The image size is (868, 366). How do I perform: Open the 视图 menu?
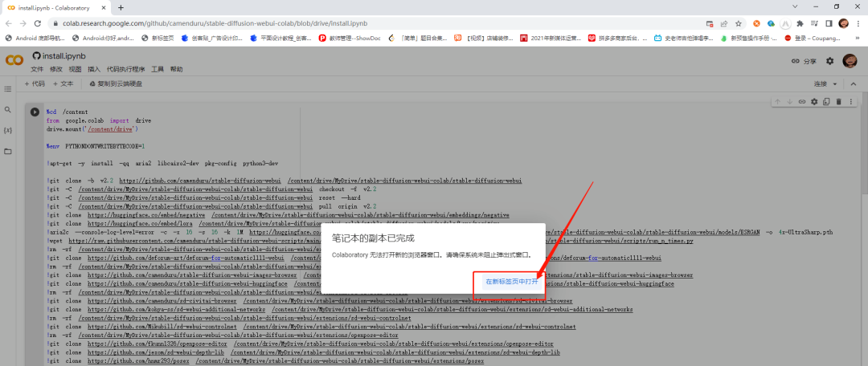click(75, 70)
